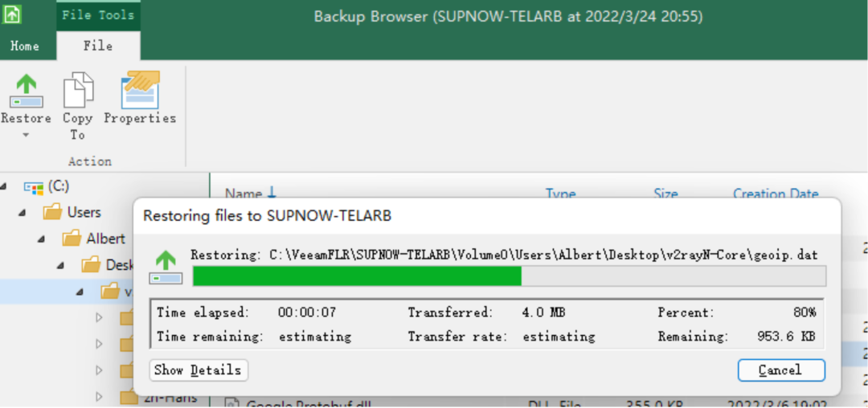
Task: Sort file list by Type column
Action: point(560,194)
